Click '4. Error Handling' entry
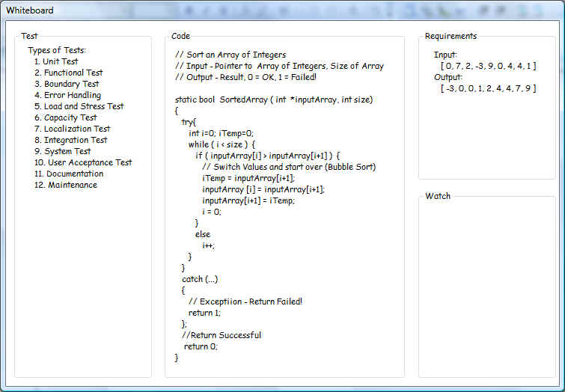The height and width of the screenshot is (392, 565). point(68,95)
